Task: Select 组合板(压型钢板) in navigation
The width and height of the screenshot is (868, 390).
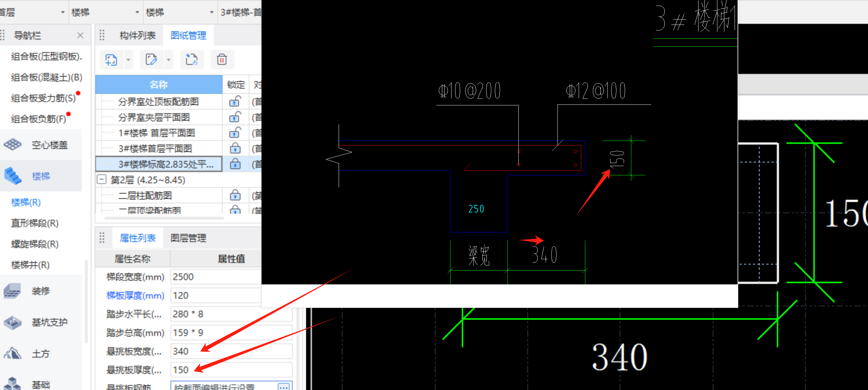Action: click(46, 56)
